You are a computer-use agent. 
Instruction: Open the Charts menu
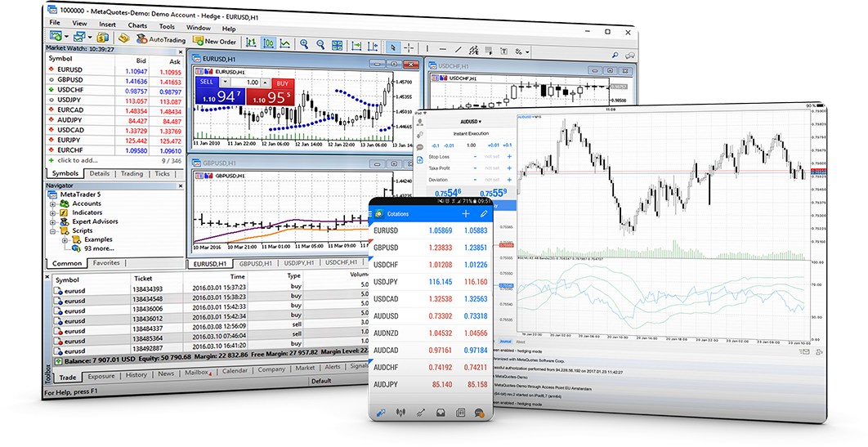click(x=137, y=25)
